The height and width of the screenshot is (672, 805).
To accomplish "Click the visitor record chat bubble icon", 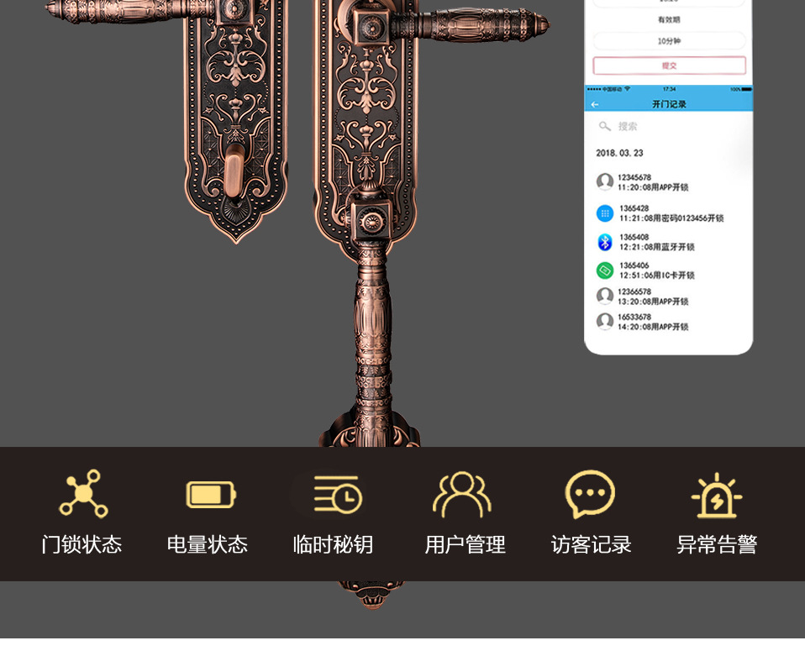I will tap(590, 495).
